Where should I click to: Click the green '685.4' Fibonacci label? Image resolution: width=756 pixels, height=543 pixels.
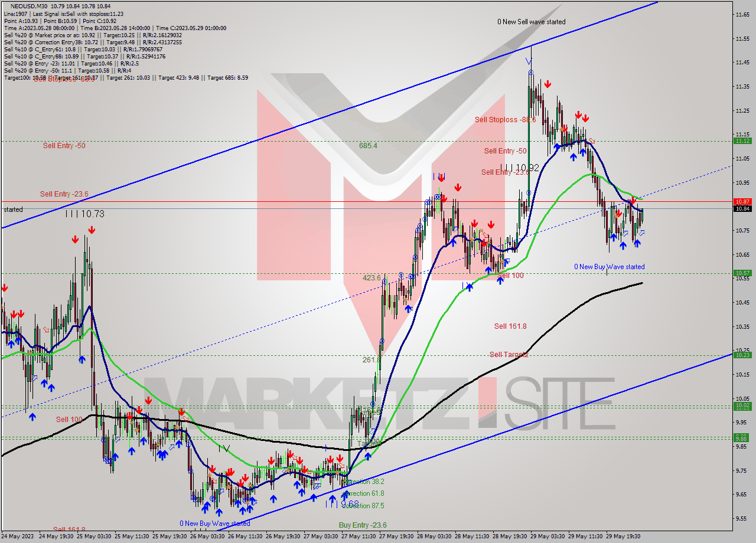coord(368,145)
